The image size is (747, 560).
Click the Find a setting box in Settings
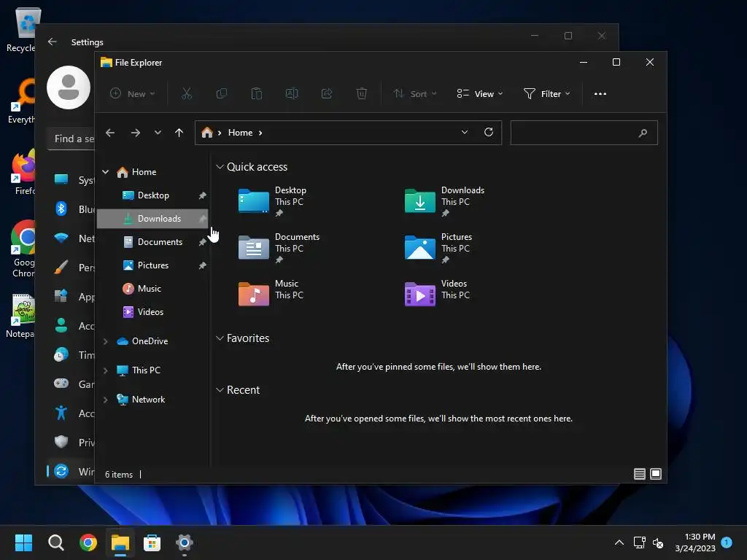pyautogui.click(x=71, y=139)
